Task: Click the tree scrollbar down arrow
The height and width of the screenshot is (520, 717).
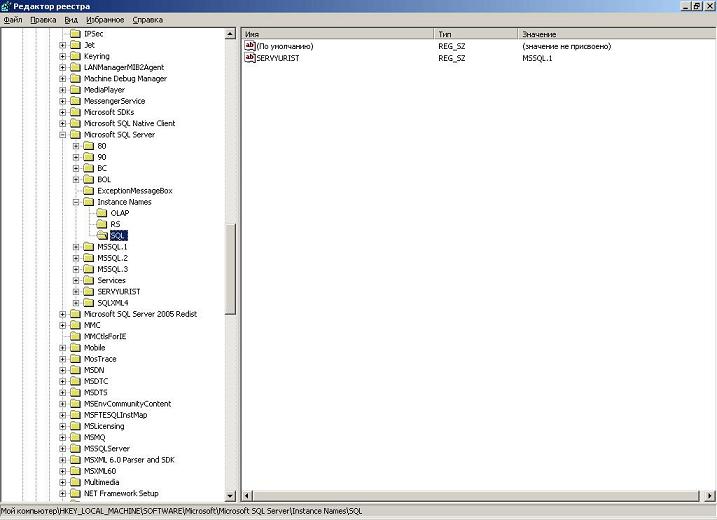Action: [230, 495]
